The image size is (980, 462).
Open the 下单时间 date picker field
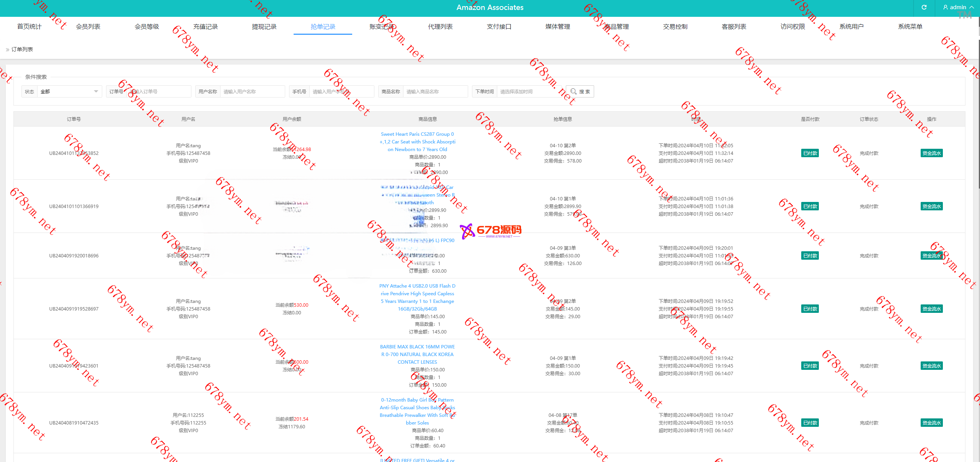coord(529,92)
